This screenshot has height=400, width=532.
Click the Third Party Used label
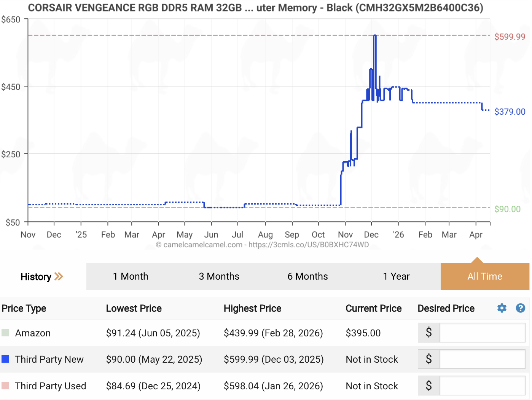[x=51, y=386]
